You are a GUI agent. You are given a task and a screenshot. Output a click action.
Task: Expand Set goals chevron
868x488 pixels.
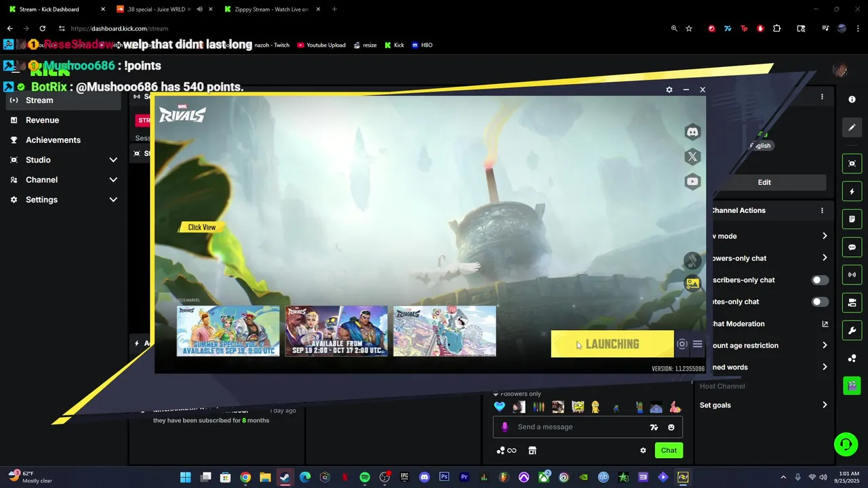(x=825, y=405)
